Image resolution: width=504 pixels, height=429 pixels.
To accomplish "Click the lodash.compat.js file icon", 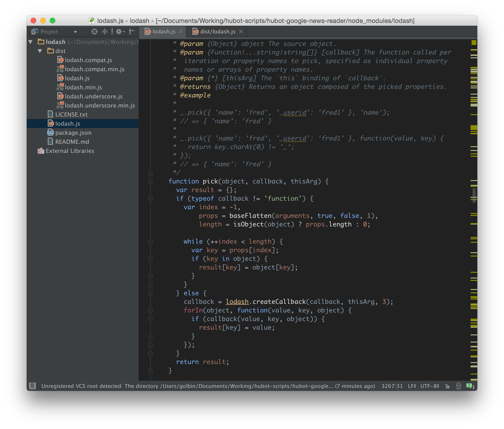I will [61, 60].
